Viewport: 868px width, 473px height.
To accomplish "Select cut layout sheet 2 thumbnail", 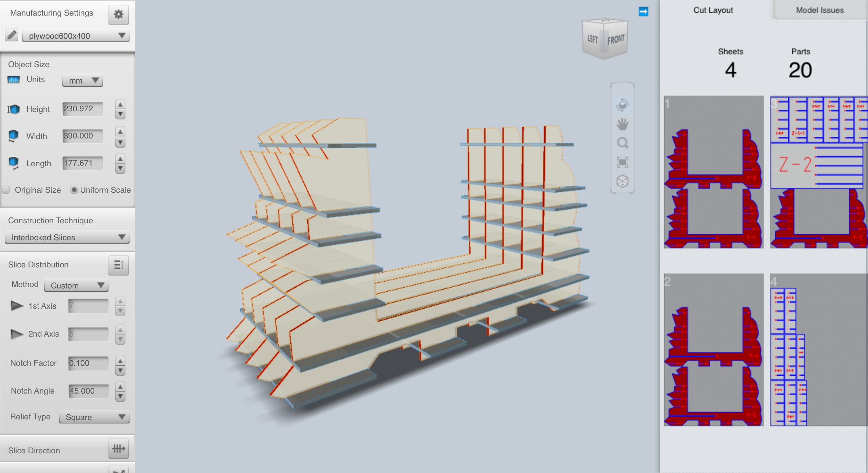I will click(x=714, y=350).
